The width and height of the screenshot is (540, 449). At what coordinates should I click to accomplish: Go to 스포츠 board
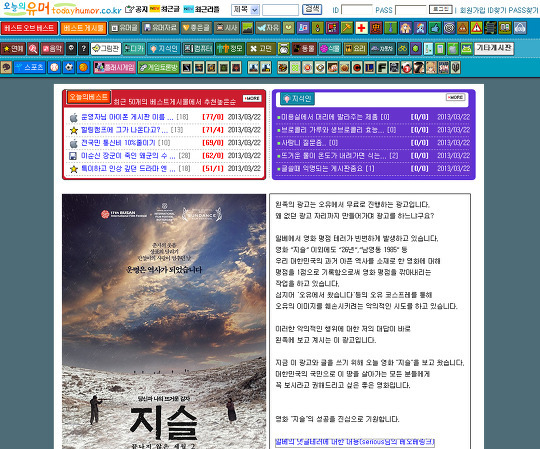[x=30, y=67]
